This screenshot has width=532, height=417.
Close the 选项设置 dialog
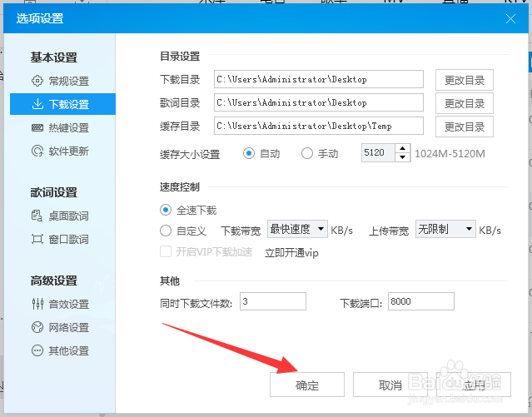(x=510, y=18)
